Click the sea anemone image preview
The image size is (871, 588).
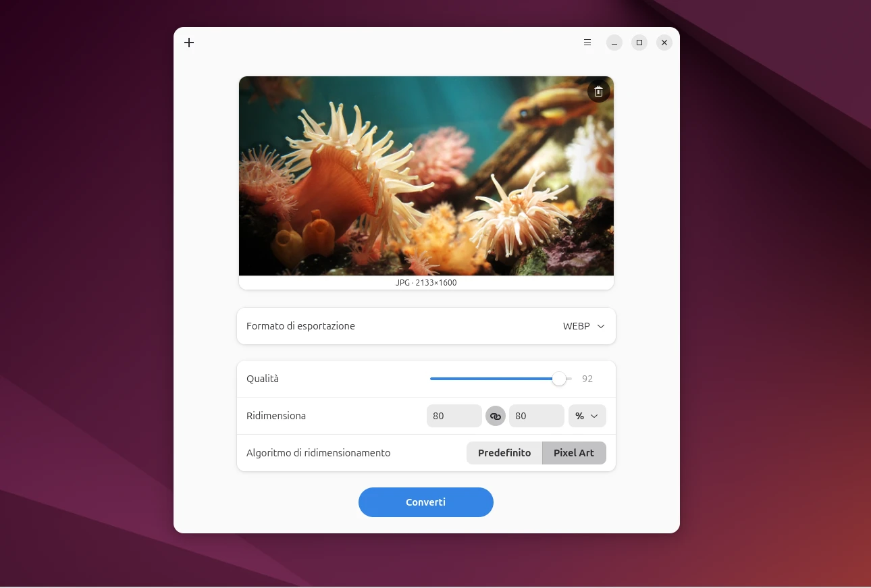(425, 176)
